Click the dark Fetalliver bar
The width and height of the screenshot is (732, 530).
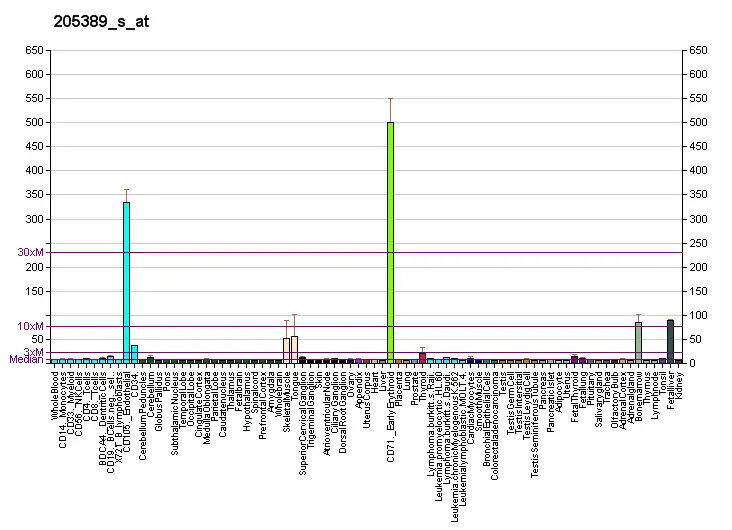pyautogui.click(x=670, y=340)
